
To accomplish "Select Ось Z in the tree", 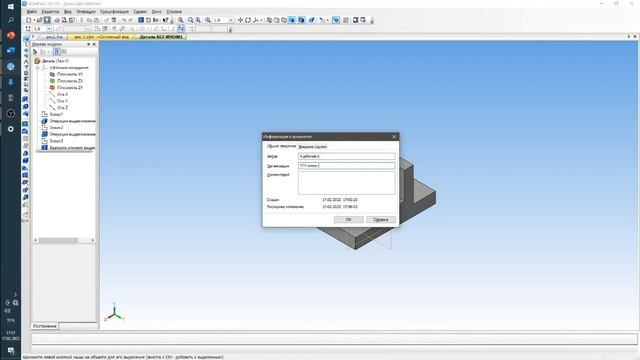I will click(62, 107).
